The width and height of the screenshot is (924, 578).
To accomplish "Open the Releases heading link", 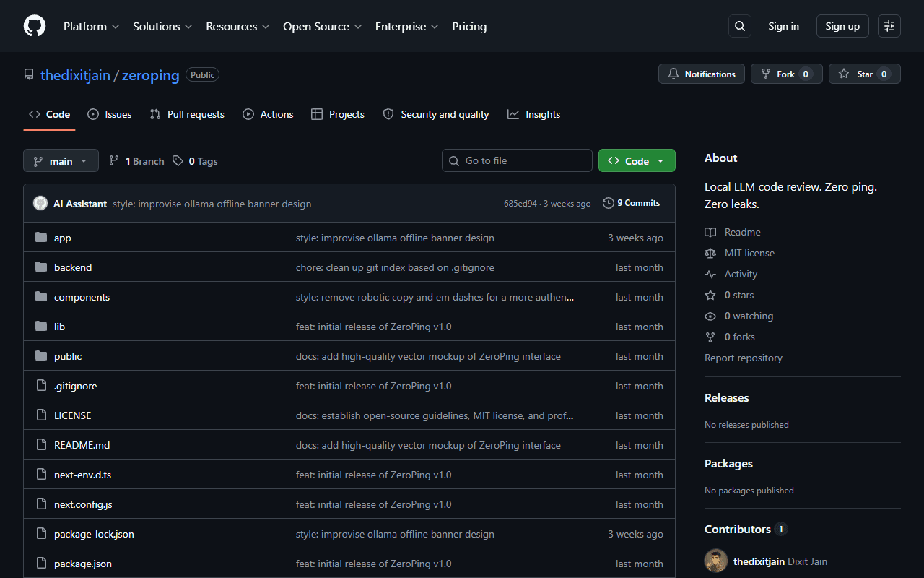I will click(726, 398).
